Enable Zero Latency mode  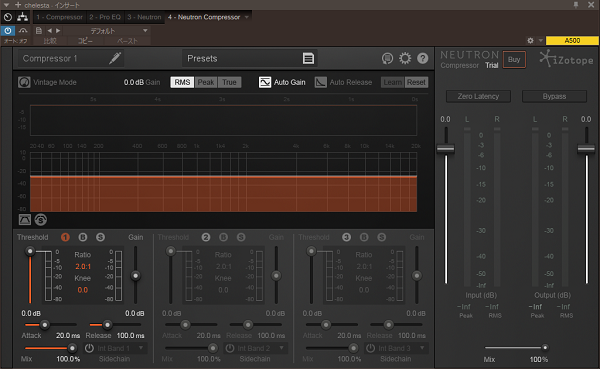[x=478, y=96]
